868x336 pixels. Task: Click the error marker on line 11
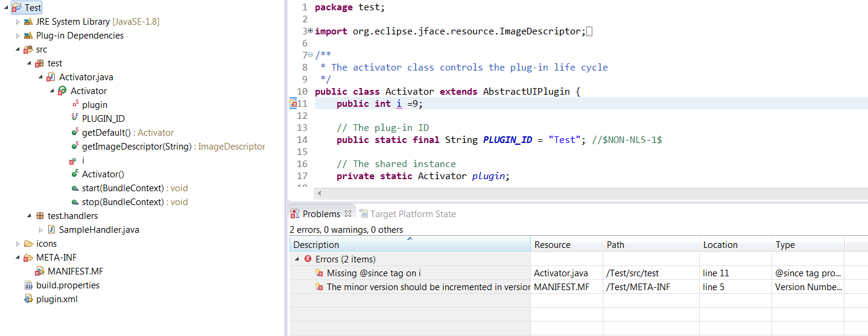293,104
